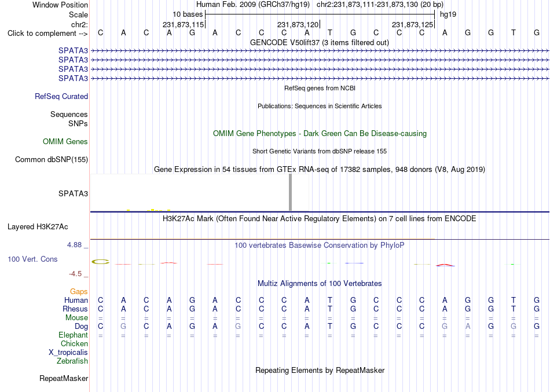Select the 'Chicken' species row label
The height and width of the screenshot is (392, 550).
coord(74,343)
